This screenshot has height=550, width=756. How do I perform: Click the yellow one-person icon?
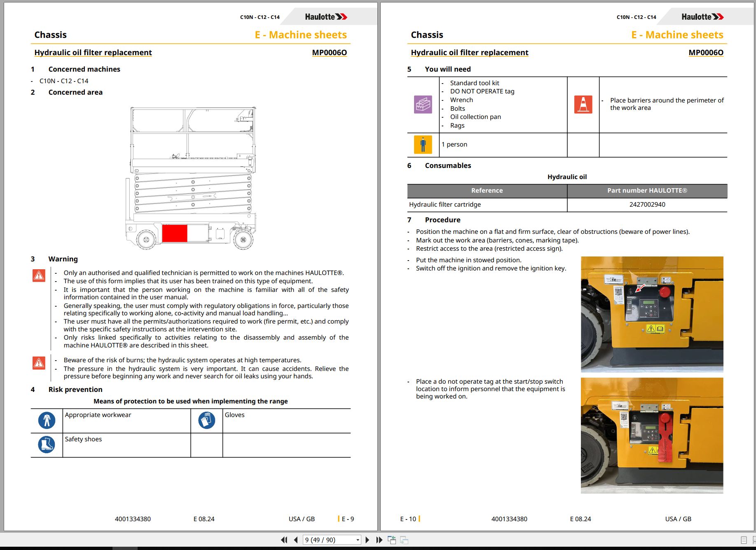(x=423, y=144)
